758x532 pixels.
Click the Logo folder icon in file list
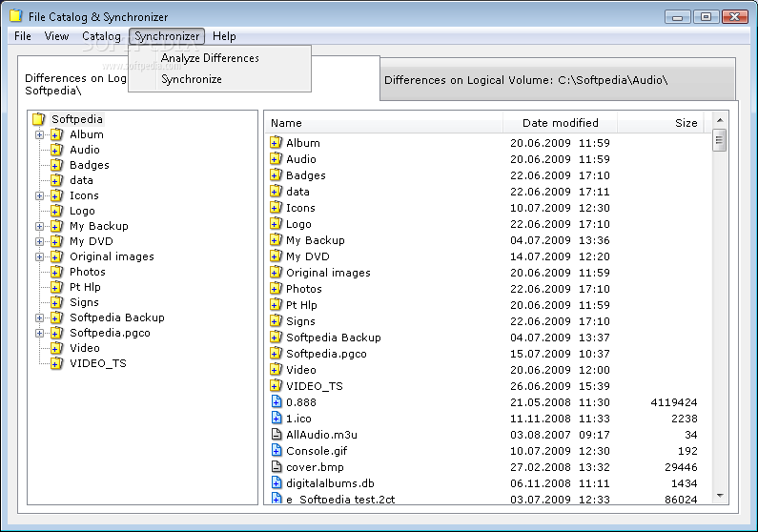click(276, 224)
